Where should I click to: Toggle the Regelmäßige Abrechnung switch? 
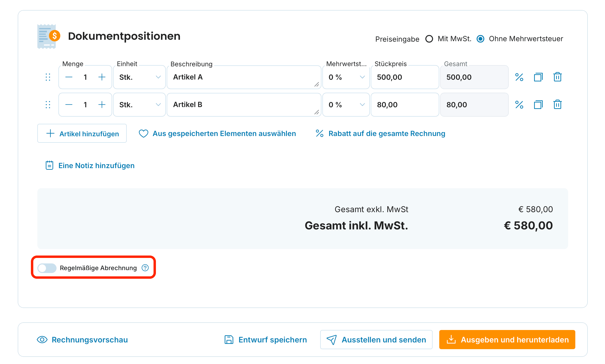[47, 268]
